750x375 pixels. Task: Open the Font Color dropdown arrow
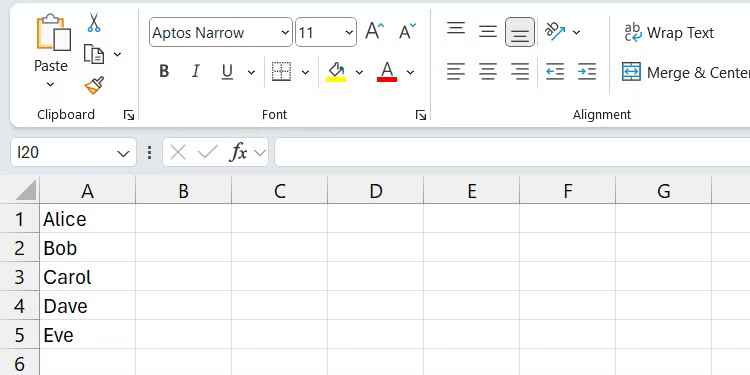pyautogui.click(x=410, y=72)
